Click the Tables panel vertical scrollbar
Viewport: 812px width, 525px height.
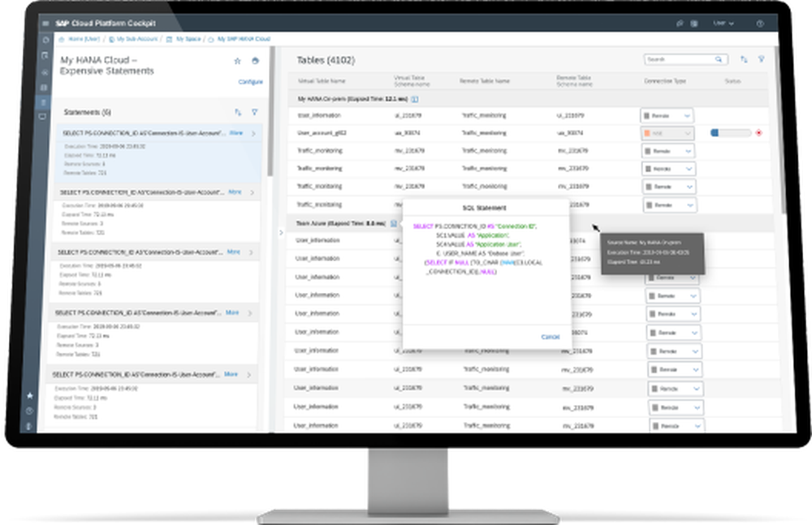point(780,130)
